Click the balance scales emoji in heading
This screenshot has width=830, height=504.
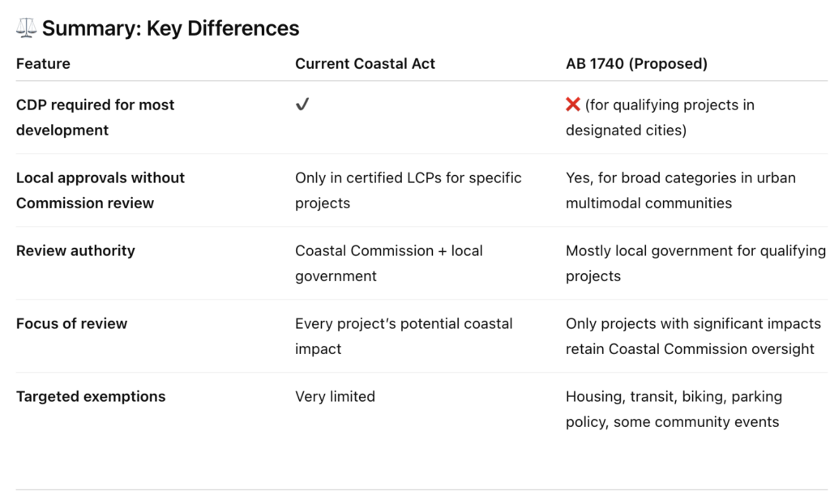coord(26,28)
